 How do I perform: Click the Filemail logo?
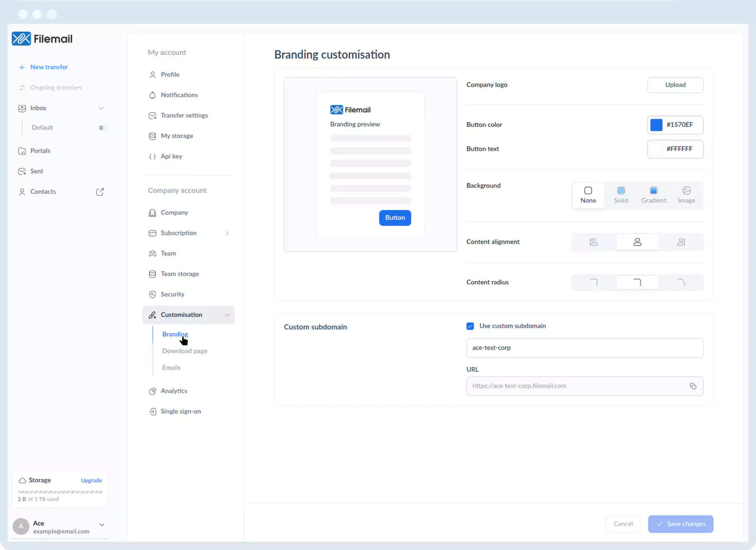(x=42, y=39)
